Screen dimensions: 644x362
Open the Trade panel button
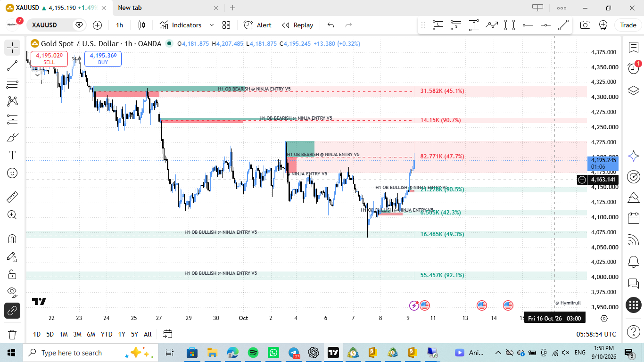628,25
